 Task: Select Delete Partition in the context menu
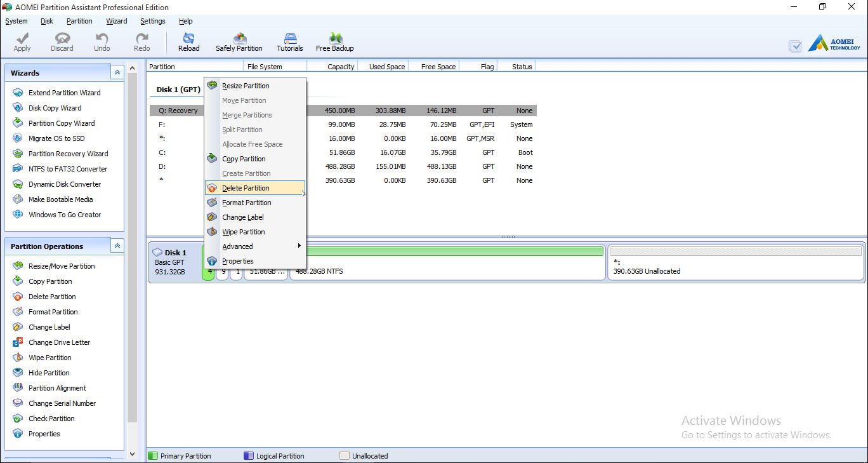255,188
